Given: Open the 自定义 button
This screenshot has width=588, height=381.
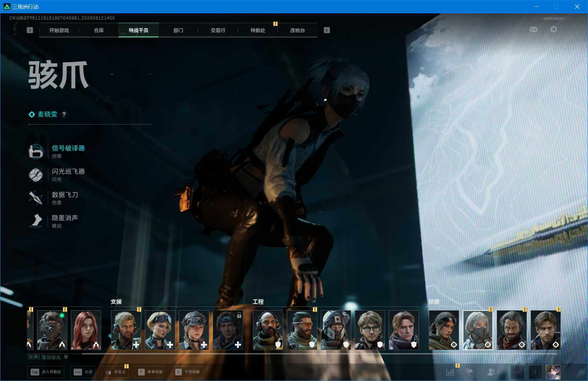Looking at the screenshot, I should (115, 372).
